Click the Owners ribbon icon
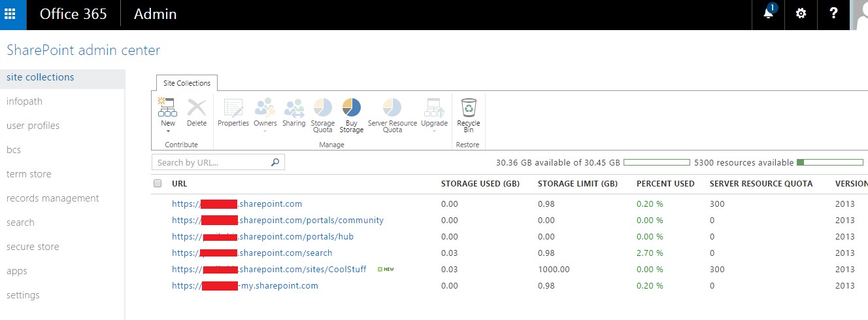 (x=265, y=108)
